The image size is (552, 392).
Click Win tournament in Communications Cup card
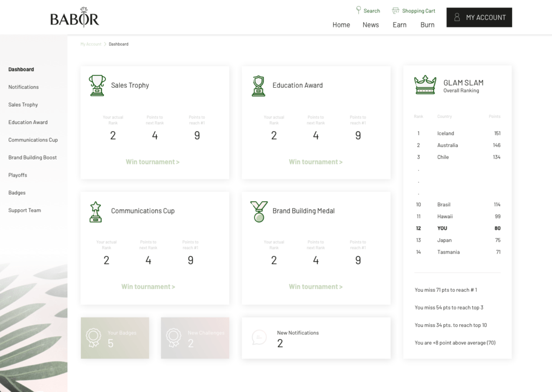(148, 287)
